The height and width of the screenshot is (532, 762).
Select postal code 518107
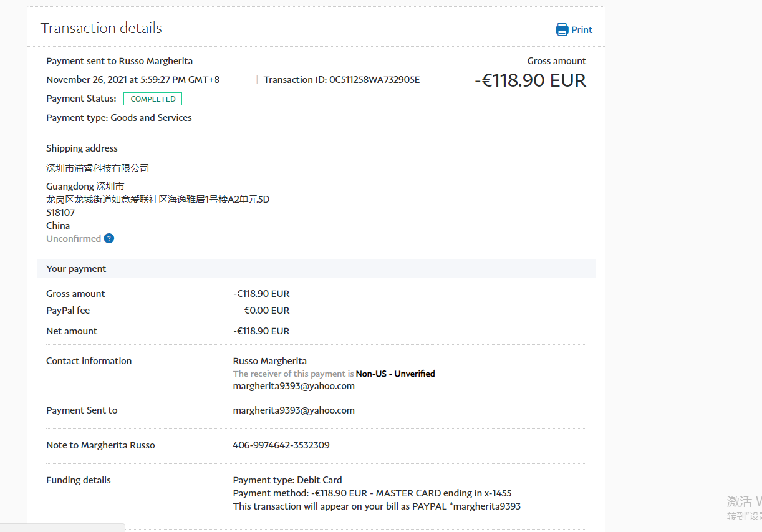point(60,213)
